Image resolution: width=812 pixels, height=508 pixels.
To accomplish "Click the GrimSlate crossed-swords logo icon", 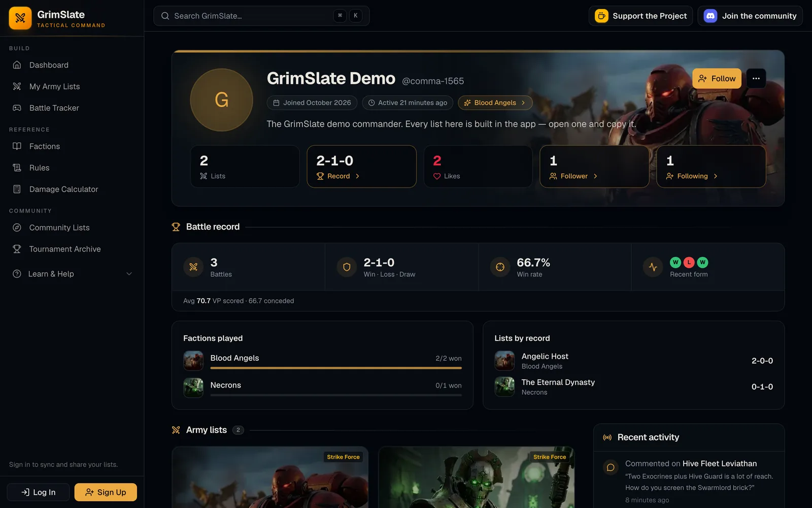I will 20,18.
